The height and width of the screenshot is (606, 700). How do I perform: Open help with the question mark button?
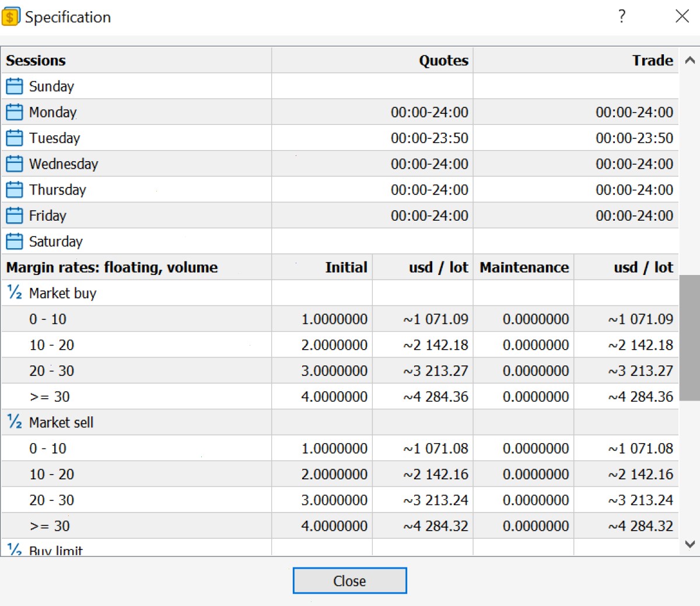tap(622, 16)
